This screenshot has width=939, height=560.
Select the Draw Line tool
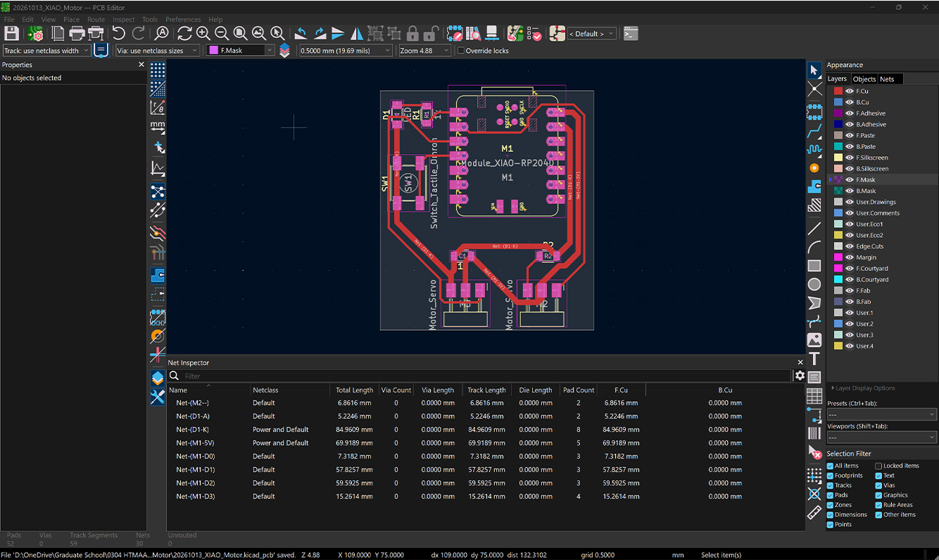tap(814, 229)
